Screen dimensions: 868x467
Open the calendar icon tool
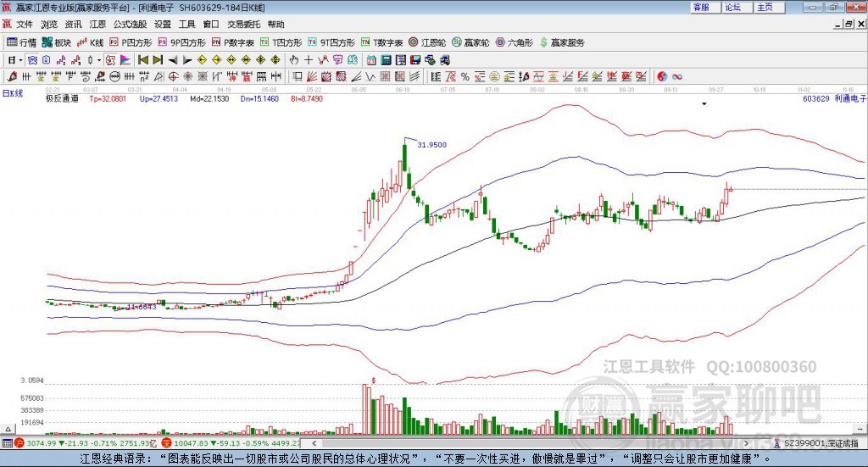click(x=371, y=60)
